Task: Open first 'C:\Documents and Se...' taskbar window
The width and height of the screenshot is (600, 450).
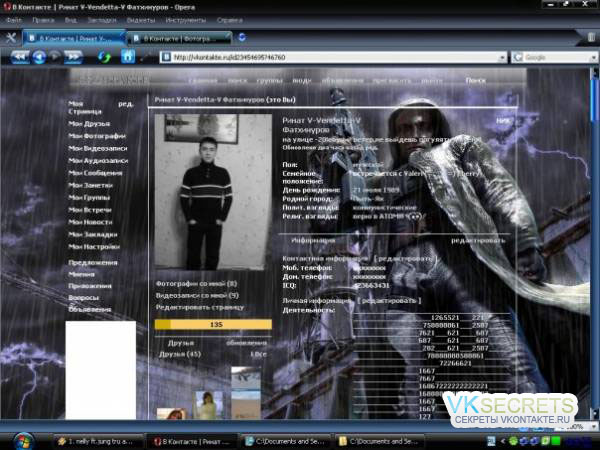Action: [x=287, y=442]
